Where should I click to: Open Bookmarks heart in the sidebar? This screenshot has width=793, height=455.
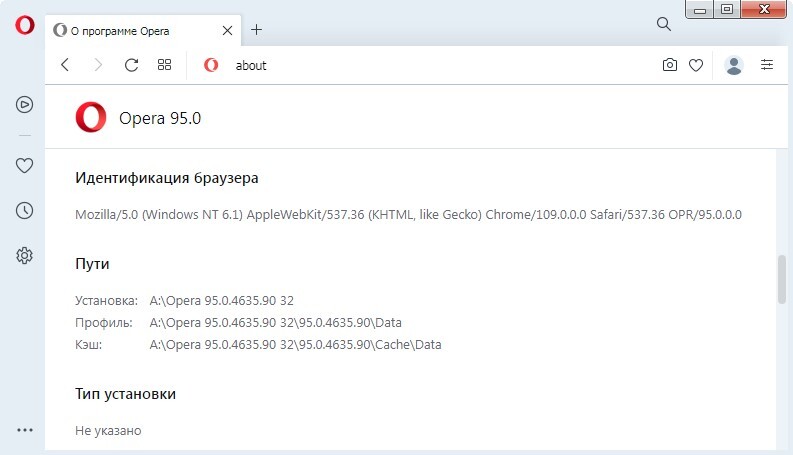[24, 165]
